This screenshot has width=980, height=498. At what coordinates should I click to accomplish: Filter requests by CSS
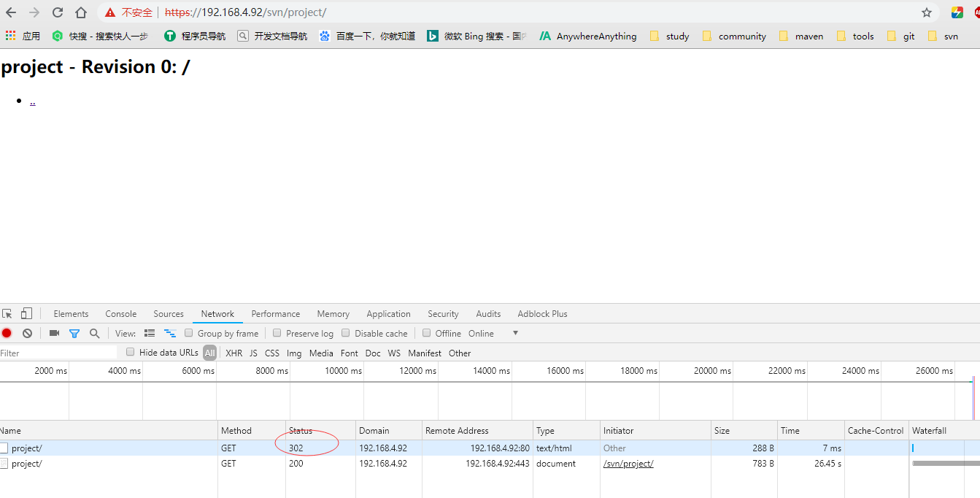pos(272,353)
